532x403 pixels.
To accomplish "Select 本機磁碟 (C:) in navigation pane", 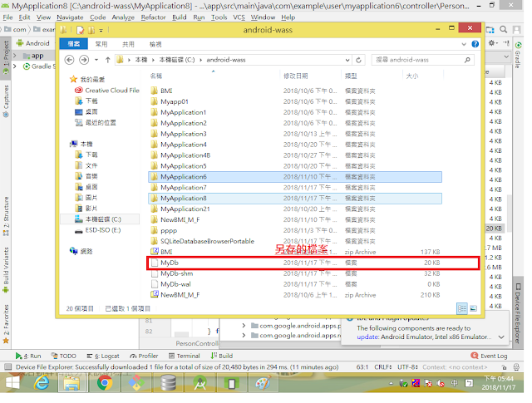I will [x=100, y=219].
